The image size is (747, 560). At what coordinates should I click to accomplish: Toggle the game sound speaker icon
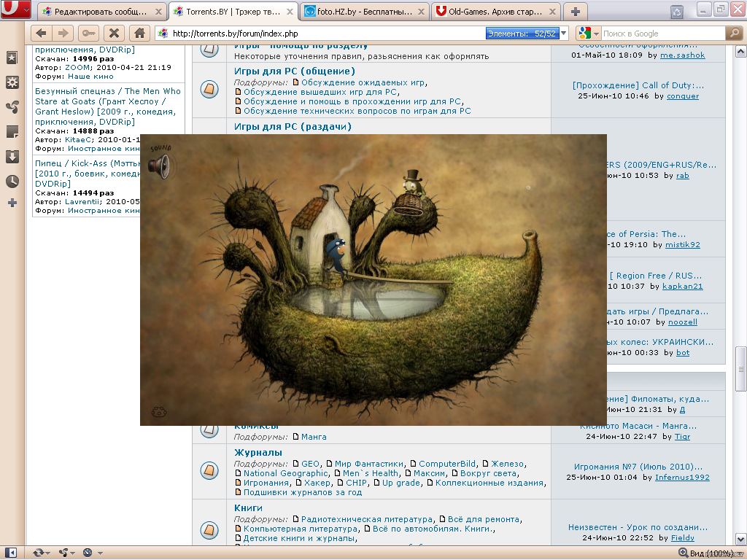click(x=158, y=166)
